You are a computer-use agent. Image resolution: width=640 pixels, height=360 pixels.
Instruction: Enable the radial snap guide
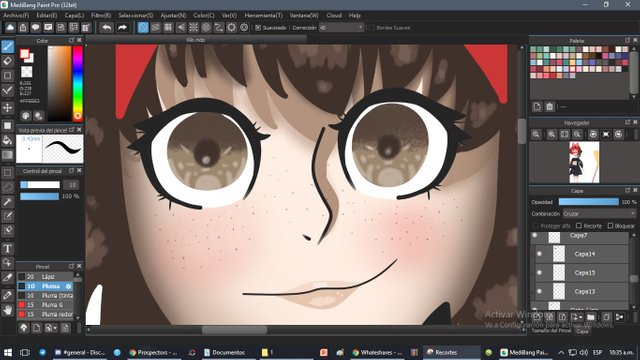click(193, 28)
